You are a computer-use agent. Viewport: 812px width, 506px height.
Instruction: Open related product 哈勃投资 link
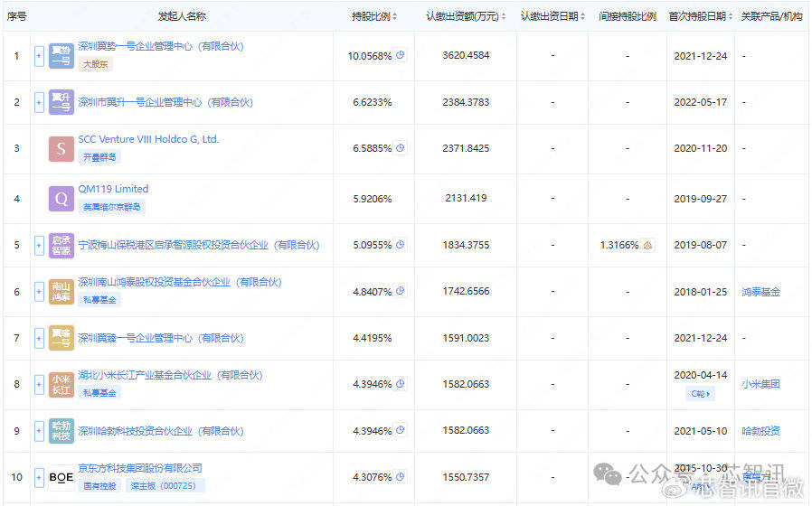(760, 431)
